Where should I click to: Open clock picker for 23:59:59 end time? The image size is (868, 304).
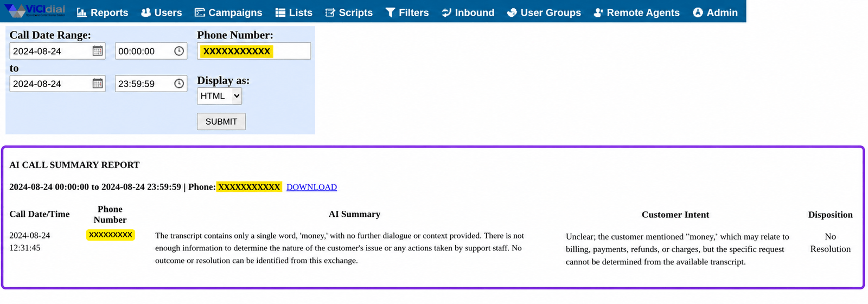pos(179,83)
